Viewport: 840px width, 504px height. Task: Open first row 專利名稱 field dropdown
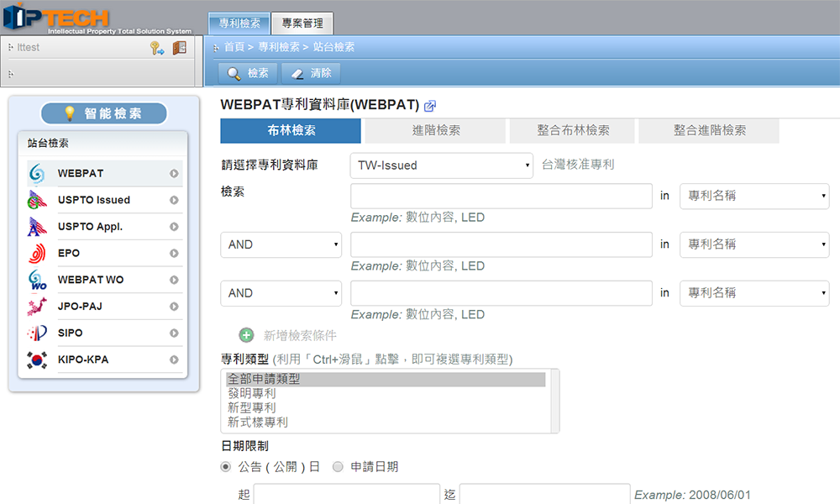point(754,196)
